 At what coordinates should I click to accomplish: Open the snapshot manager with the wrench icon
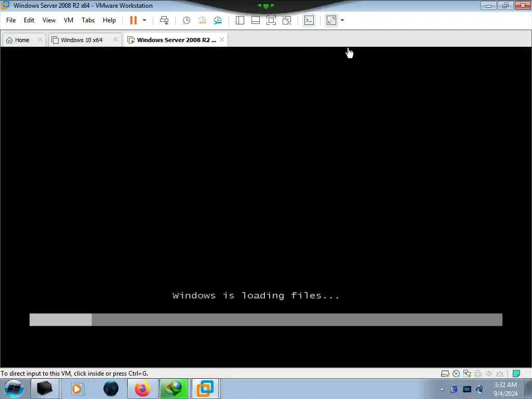(218, 20)
